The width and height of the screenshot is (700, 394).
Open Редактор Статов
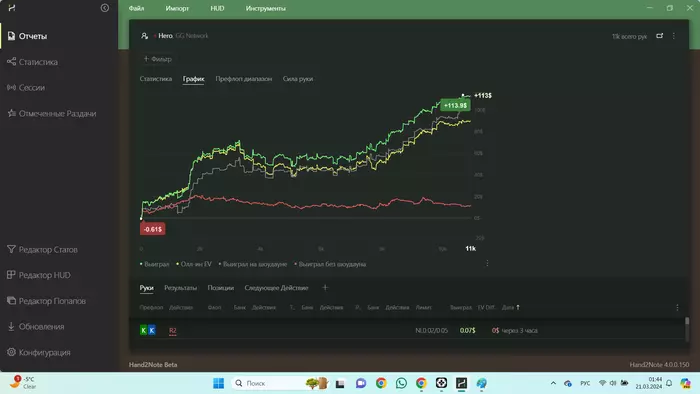tap(42, 249)
